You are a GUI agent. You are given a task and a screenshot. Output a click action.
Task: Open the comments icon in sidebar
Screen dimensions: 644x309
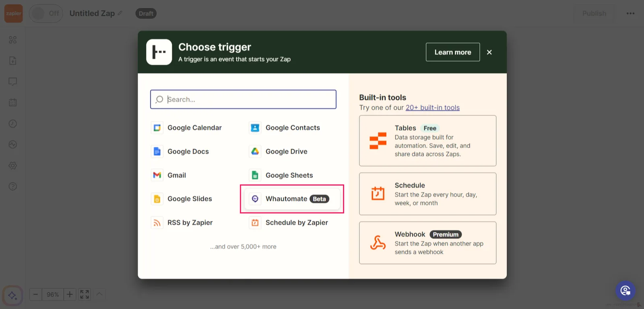13,82
